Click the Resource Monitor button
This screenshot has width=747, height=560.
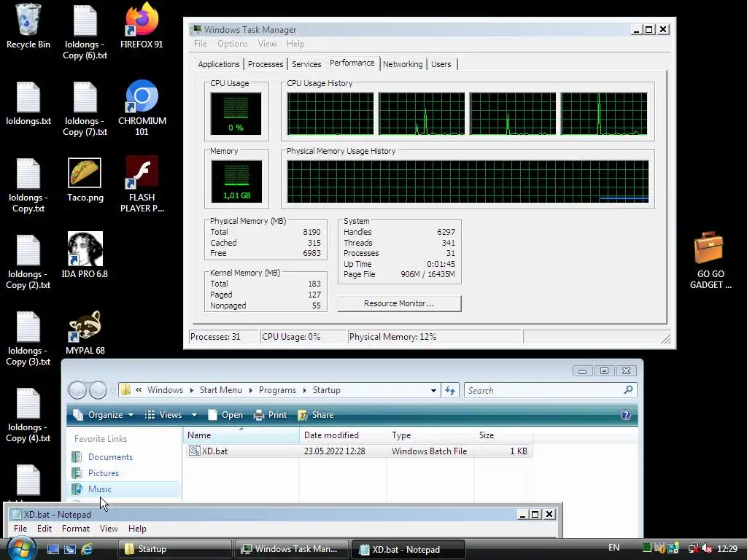[x=399, y=303]
